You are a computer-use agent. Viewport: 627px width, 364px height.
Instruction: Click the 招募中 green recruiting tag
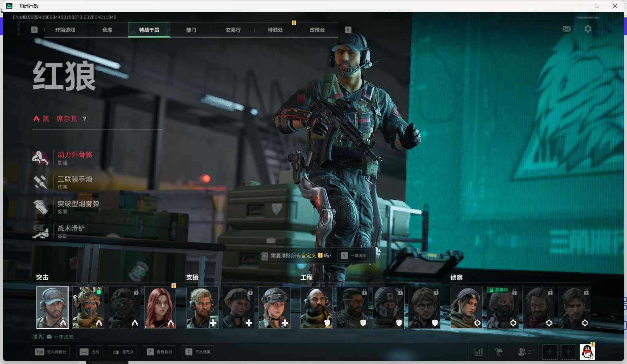click(x=499, y=290)
